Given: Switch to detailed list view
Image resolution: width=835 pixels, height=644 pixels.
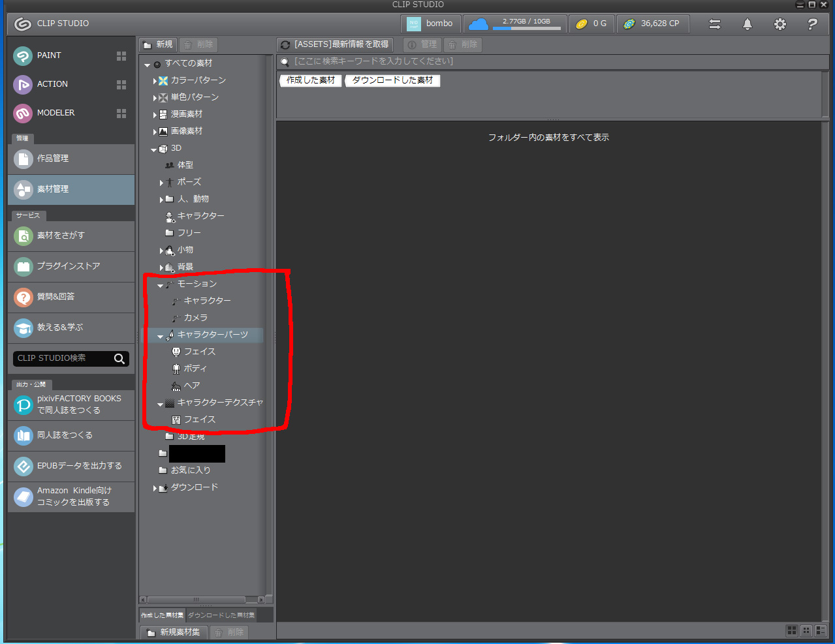Looking at the screenshot, I should point(821,630).
